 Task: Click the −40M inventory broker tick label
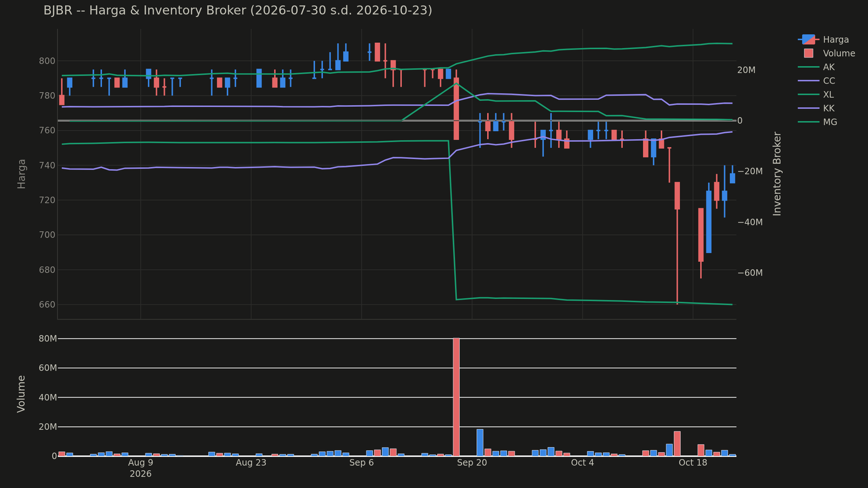750,222
